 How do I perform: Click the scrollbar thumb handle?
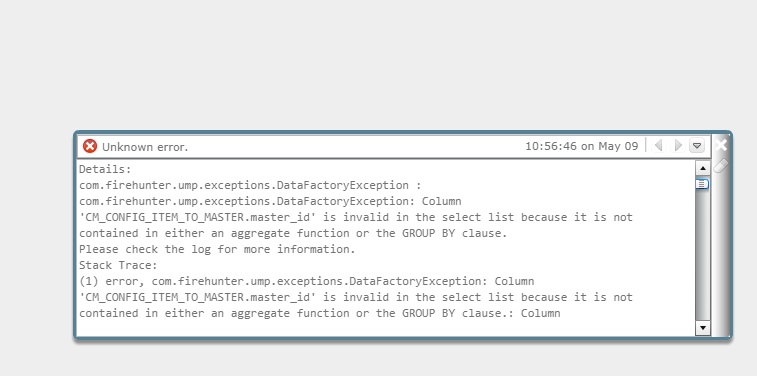[702, 184]
